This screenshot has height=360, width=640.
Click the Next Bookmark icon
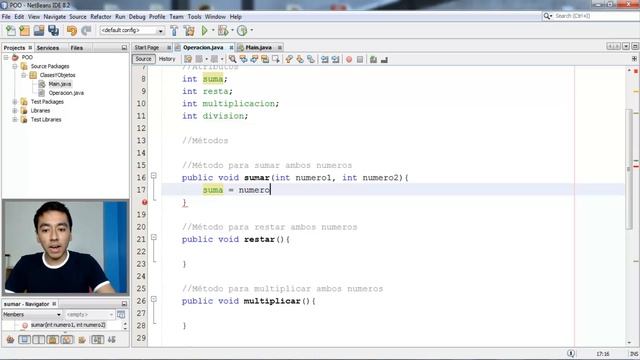tap(300, 60)
